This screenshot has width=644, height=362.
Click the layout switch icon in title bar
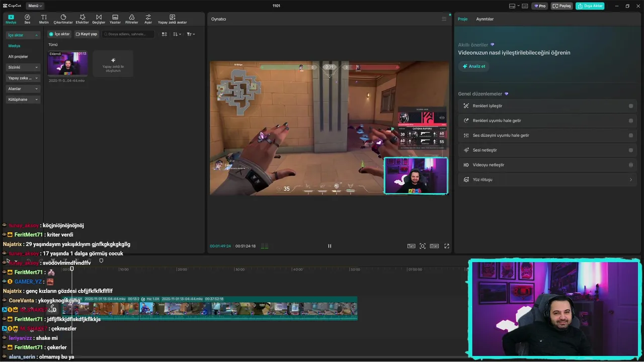pos(512,6)
